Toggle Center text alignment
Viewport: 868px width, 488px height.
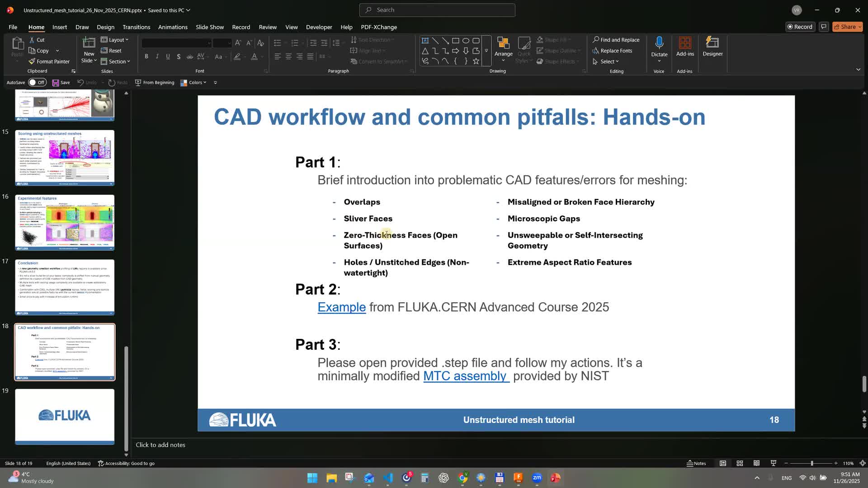click(288, 56)
